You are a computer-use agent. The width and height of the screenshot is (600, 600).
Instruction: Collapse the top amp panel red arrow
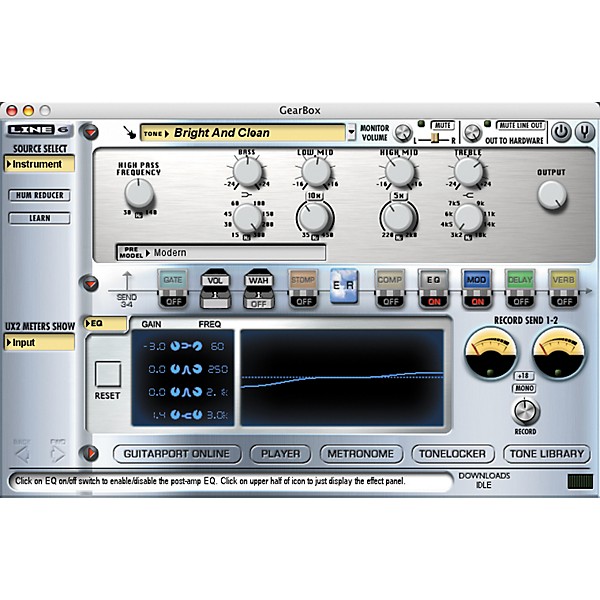[90, 132]
